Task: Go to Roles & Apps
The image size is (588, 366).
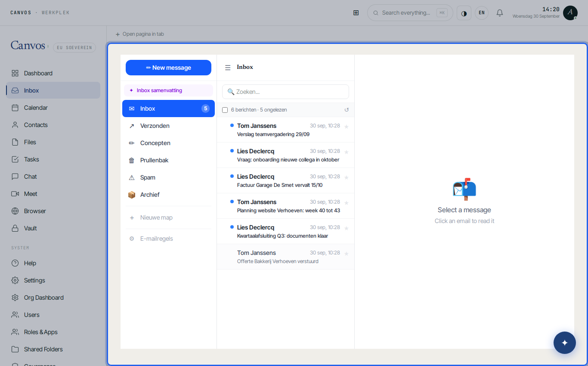Action: pyautogui.click(x=53, y=332)
